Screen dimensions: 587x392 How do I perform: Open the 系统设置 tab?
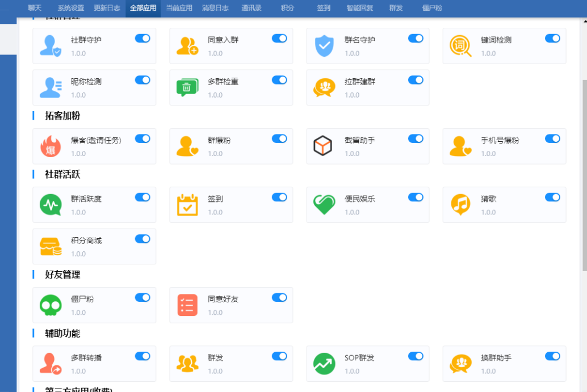coord(70,8)
